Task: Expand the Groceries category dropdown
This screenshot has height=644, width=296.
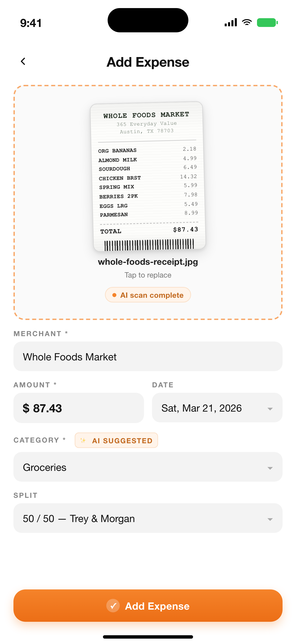Action: pyautogui.click(x=270, y=468)
